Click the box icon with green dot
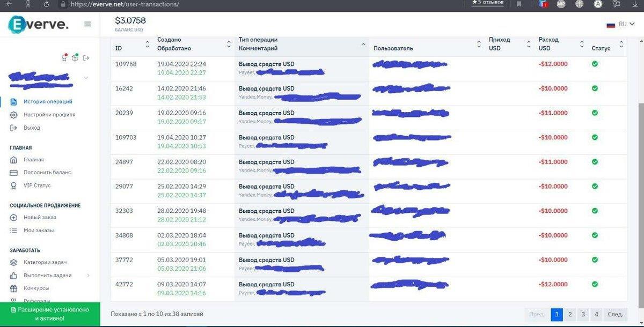This screenshot has height=327, width=644. coord(75,58)
